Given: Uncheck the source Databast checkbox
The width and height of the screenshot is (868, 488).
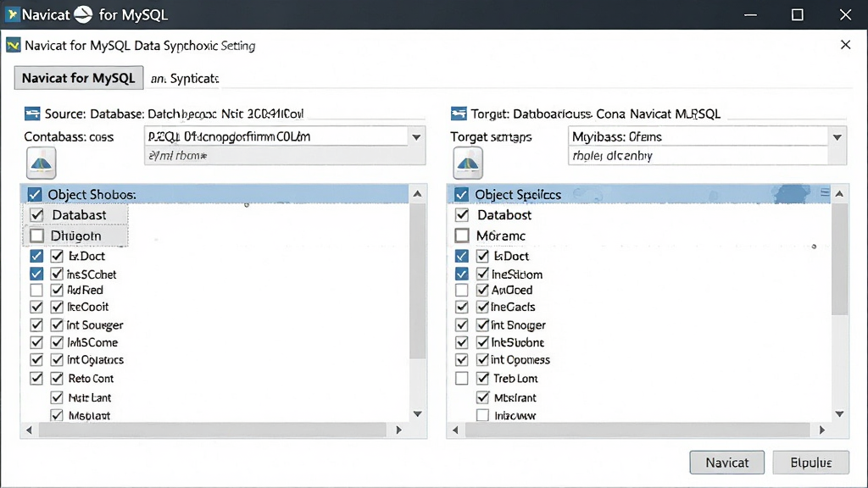Looking at the screenshot, I should coord(37,214).
